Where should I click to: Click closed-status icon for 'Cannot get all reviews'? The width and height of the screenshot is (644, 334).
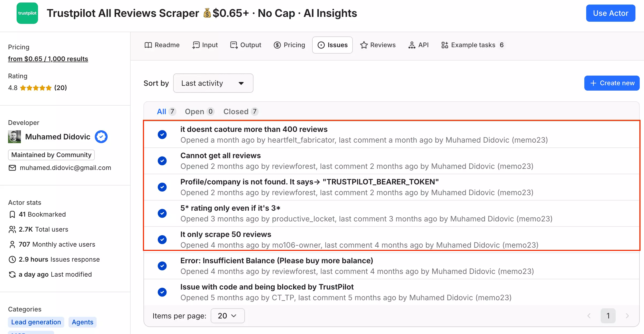[162, 161]
